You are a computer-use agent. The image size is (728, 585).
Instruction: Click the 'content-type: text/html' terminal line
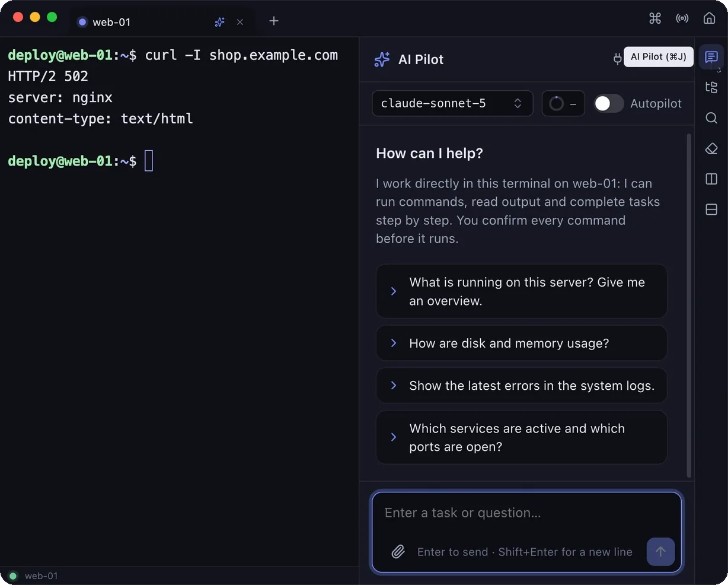point(100,119)
